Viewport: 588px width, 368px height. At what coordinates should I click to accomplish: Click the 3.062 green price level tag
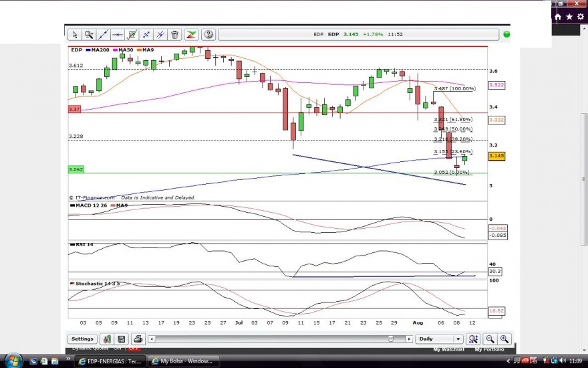(x=76, y=170)
